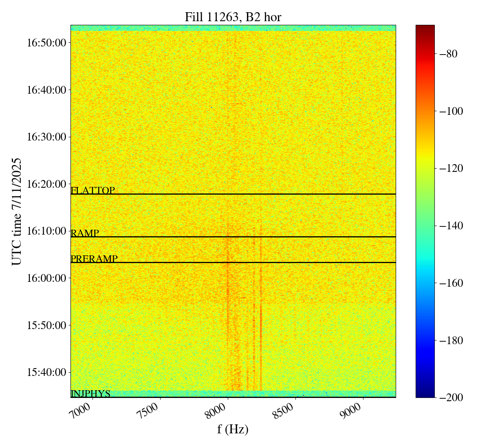Click the 16:30:00 time tick label
489x448 pixels.
[x=46, y=137]
